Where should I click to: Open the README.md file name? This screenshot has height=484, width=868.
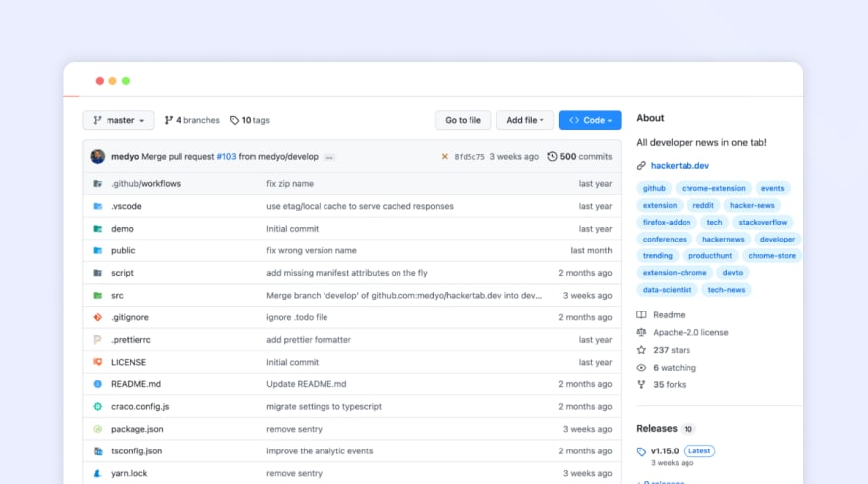136,384
